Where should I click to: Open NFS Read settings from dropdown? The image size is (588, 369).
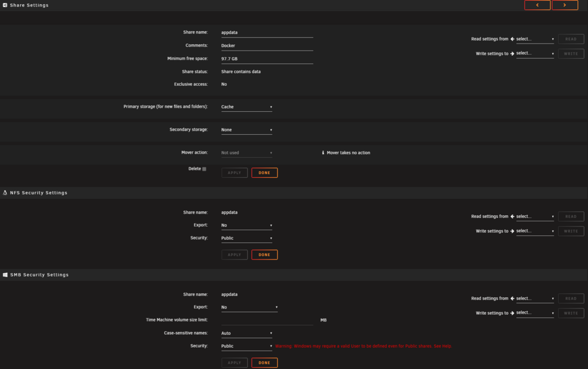coord(534,217)
